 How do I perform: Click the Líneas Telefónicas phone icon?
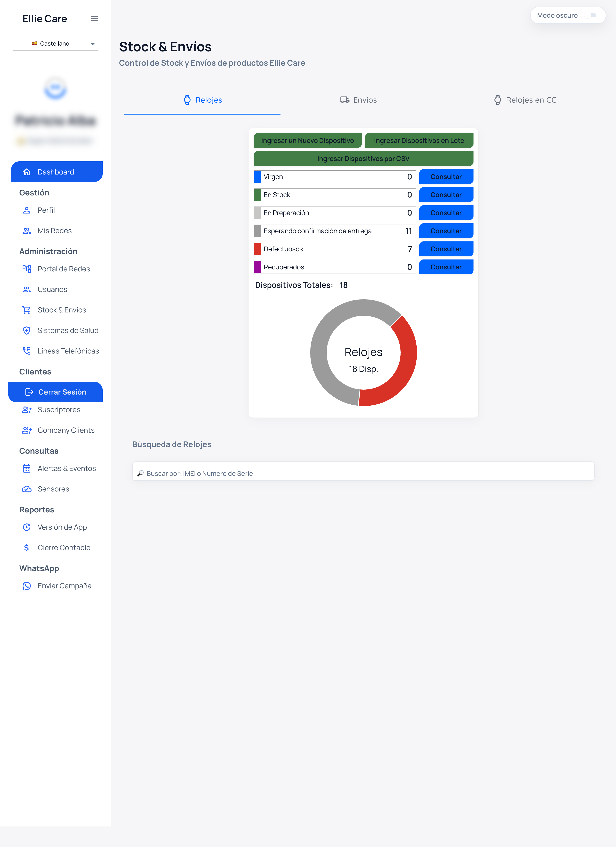pos(26,351)
